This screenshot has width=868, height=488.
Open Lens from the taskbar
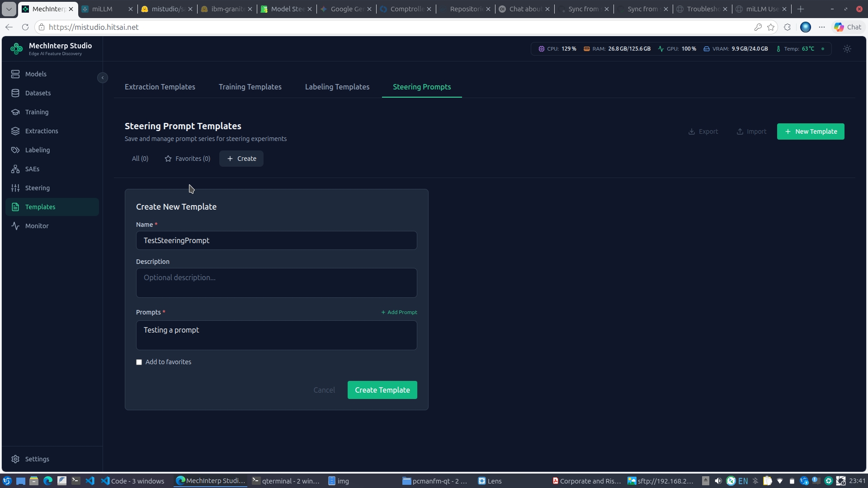[491, 481]
